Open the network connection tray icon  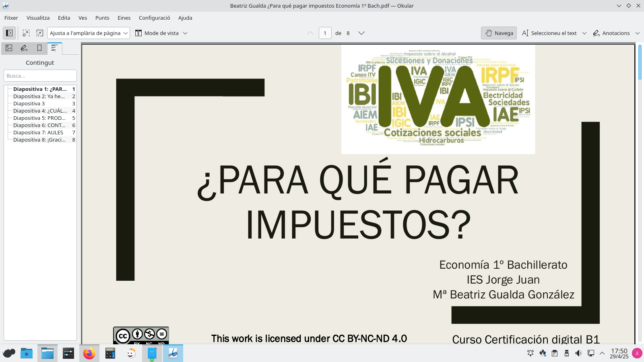[x=590, y=353]
